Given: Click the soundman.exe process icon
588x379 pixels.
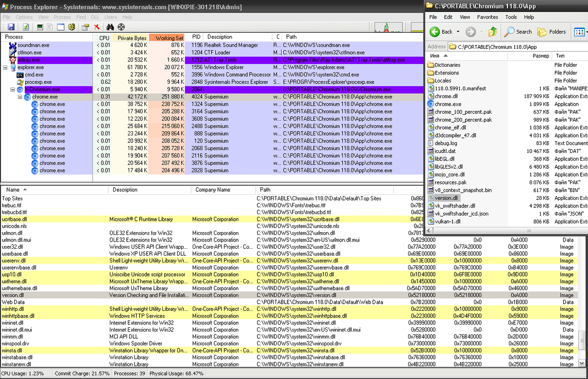Looking at the screenshot, I should tap(13, 45).
